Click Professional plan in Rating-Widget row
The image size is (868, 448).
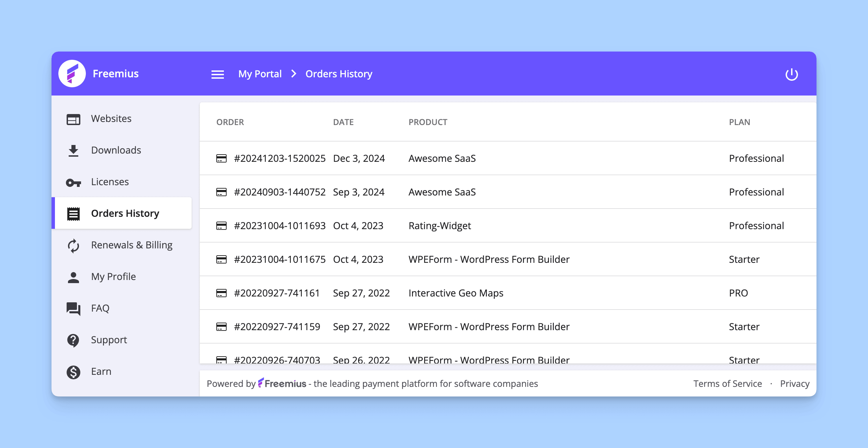point(756,226)
